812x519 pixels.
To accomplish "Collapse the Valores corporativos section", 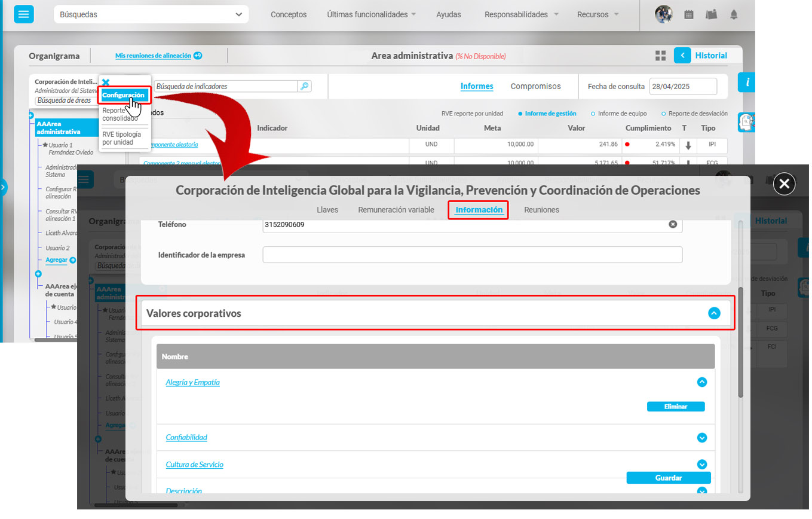I will pyautogui.click(x=714, y=313).
